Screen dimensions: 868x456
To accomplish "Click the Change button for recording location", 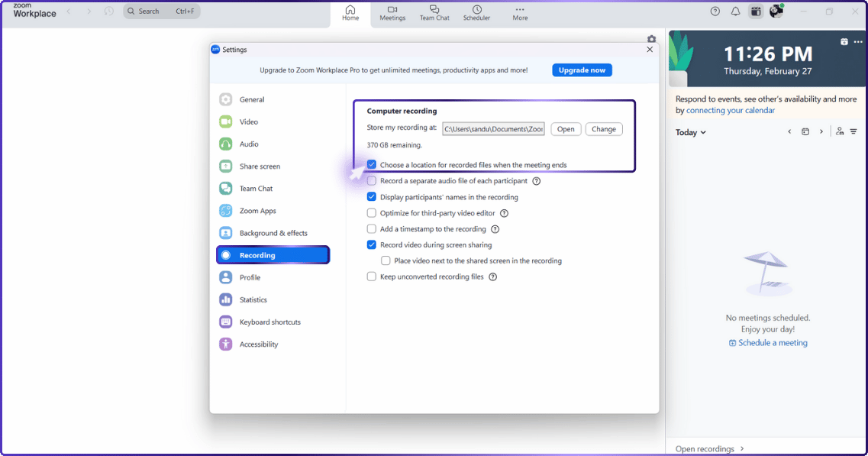I will click(603, 129).
